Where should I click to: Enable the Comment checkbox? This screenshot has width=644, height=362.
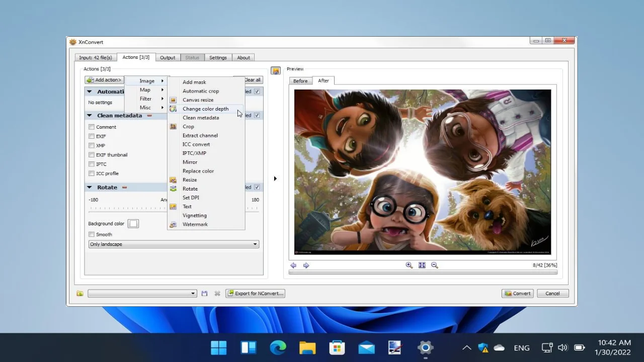(x=92, y=127)
